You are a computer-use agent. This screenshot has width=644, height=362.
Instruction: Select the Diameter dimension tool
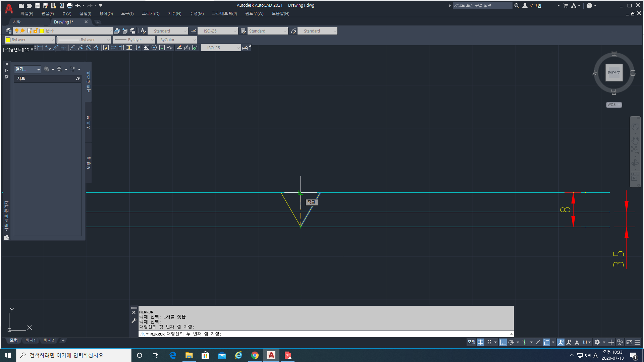(x=89, y=48)
